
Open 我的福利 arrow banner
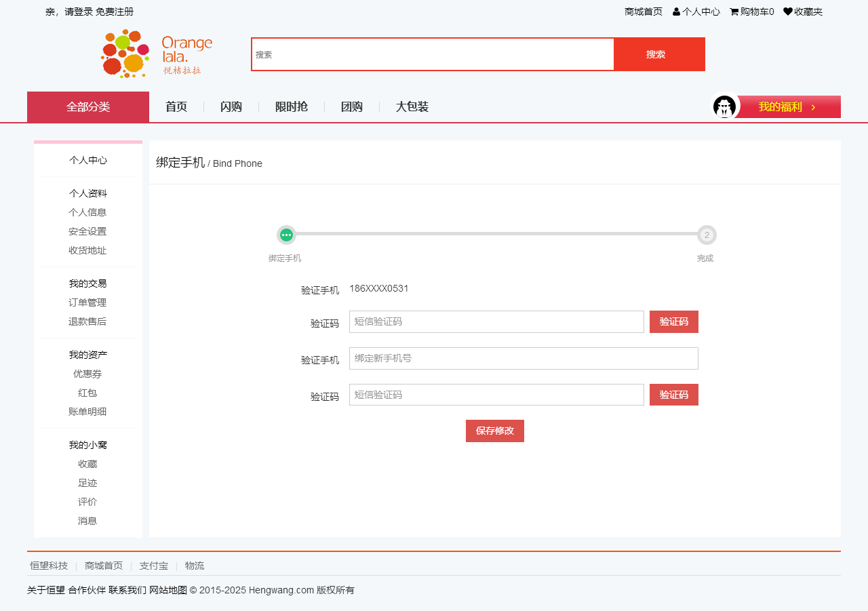[788, 107]
